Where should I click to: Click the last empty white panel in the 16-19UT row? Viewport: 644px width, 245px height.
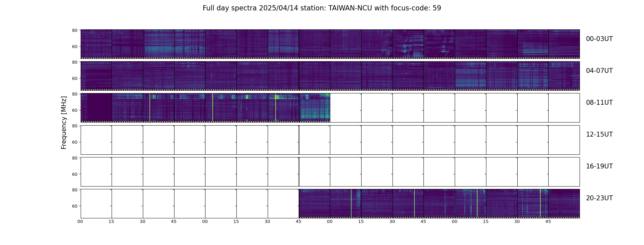click(564, 171)
